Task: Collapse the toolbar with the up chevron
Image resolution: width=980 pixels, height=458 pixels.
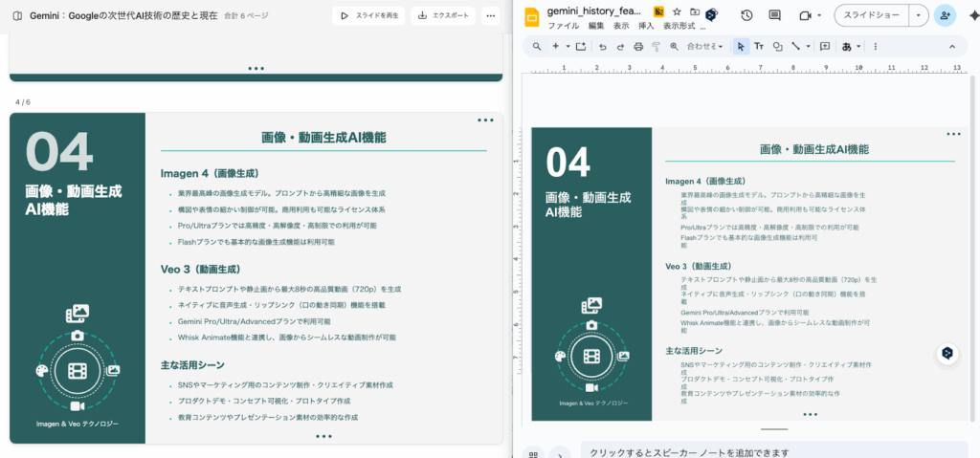Action: click(951, 46)
